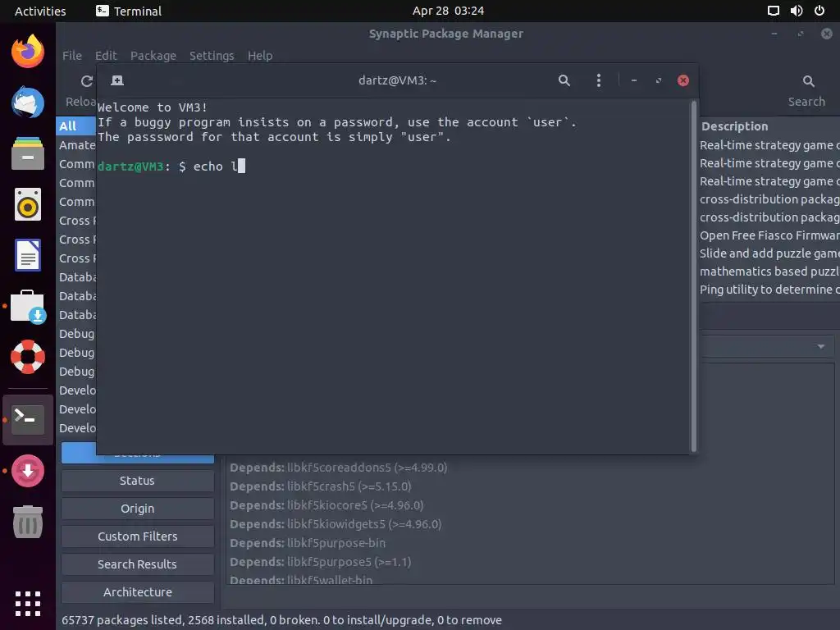Launch Thunderbird mail from the dock
840x630 pixels.
[x=28, y=102]
